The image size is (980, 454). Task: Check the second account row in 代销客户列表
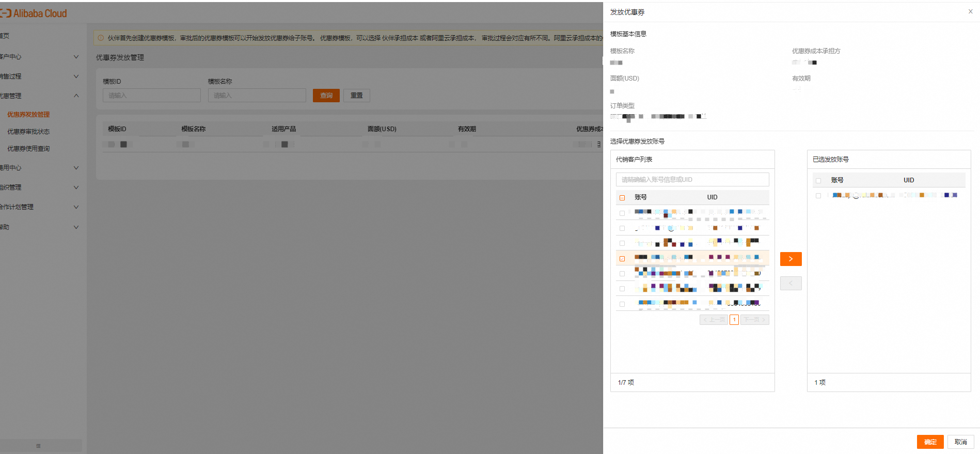pyautogui.click(x=622, y=228)
